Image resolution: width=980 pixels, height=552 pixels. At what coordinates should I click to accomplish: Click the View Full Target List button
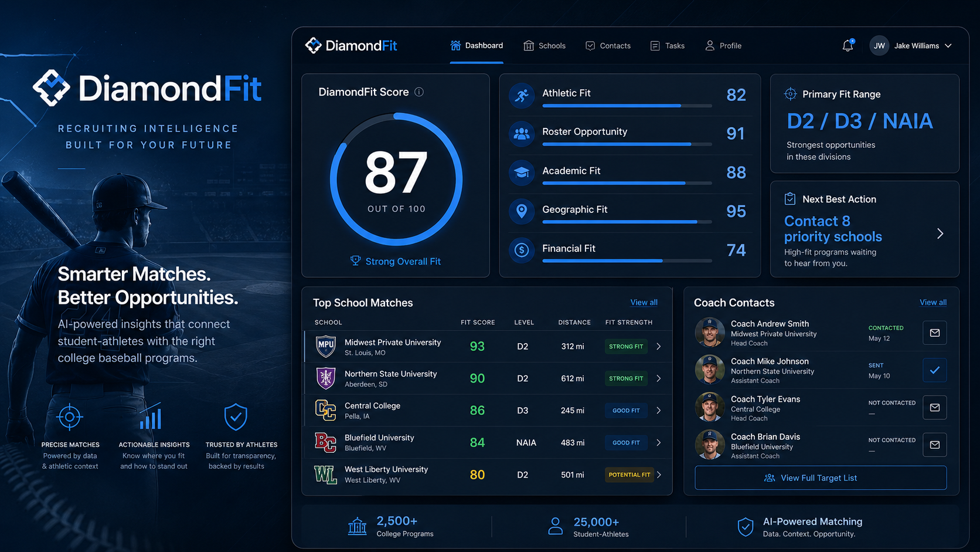(x=821, y=478)
